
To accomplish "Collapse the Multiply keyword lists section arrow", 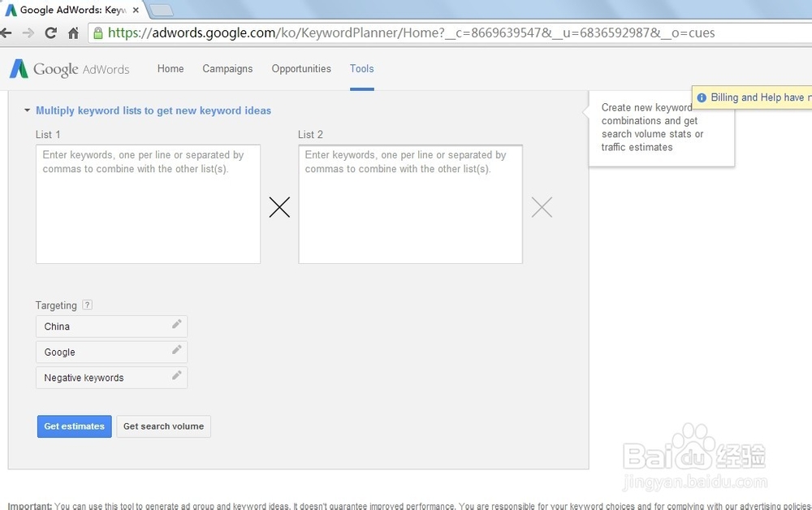I will pos(27,110).
